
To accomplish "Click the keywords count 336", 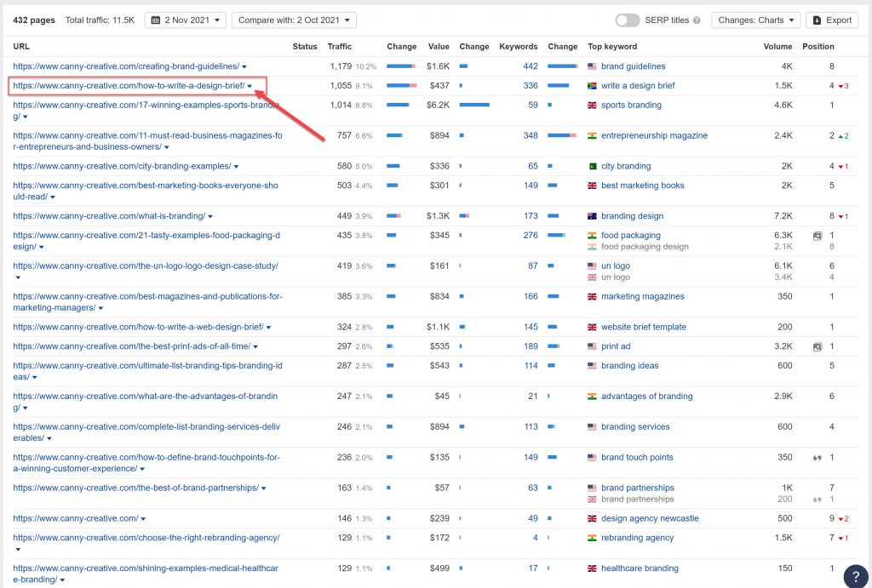I will click(531, 86).
